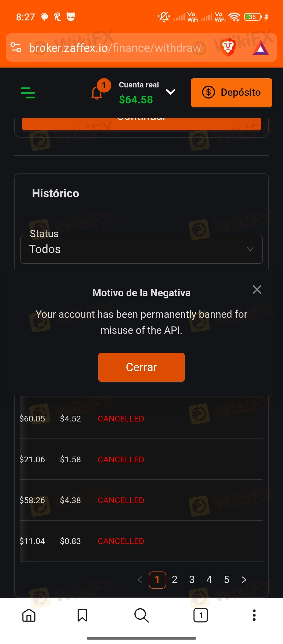
Task: Close the Motivo de la Negativa popup
Action: click(x=257, y=290)
